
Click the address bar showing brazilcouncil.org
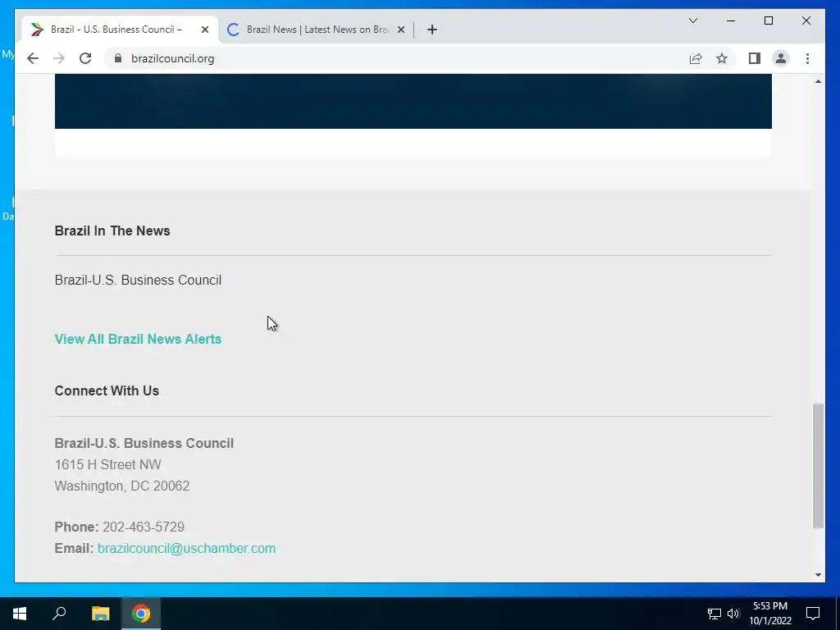(x=395, y=58)
